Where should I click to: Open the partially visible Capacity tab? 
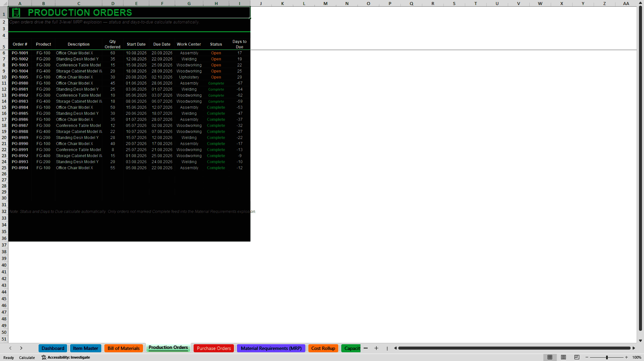(351, 348)
